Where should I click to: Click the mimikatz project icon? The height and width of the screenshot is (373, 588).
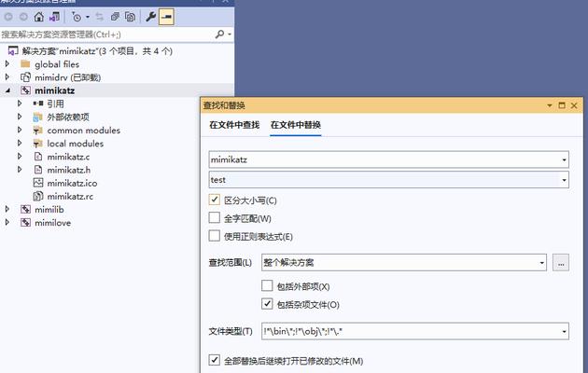pos(25,90)
